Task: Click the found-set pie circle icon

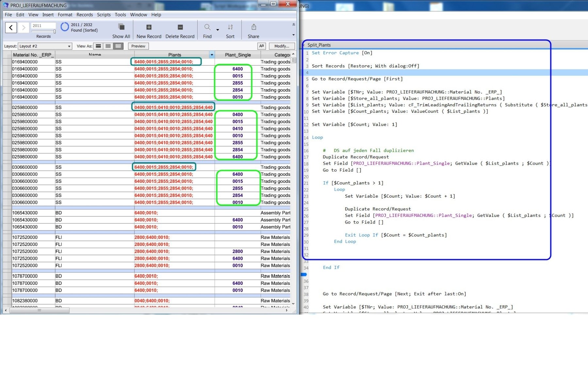Action: pyautogui.click(x=65, y=27)
